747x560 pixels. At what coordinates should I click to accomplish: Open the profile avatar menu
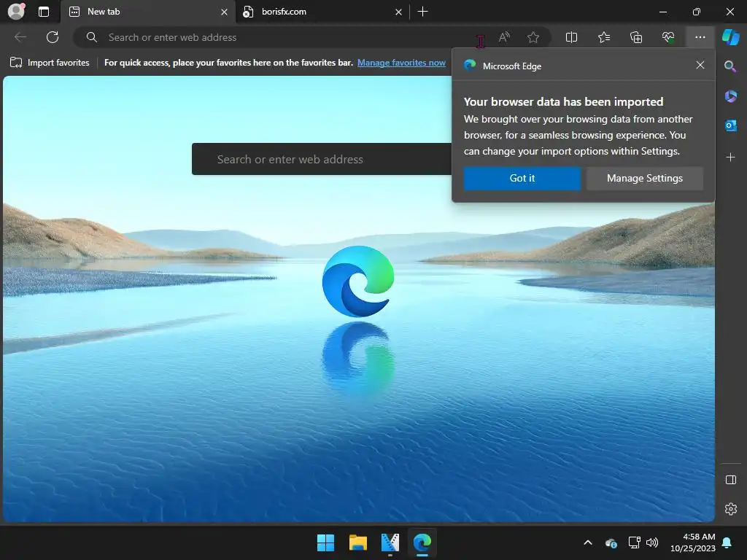click(x=16, y=12)
